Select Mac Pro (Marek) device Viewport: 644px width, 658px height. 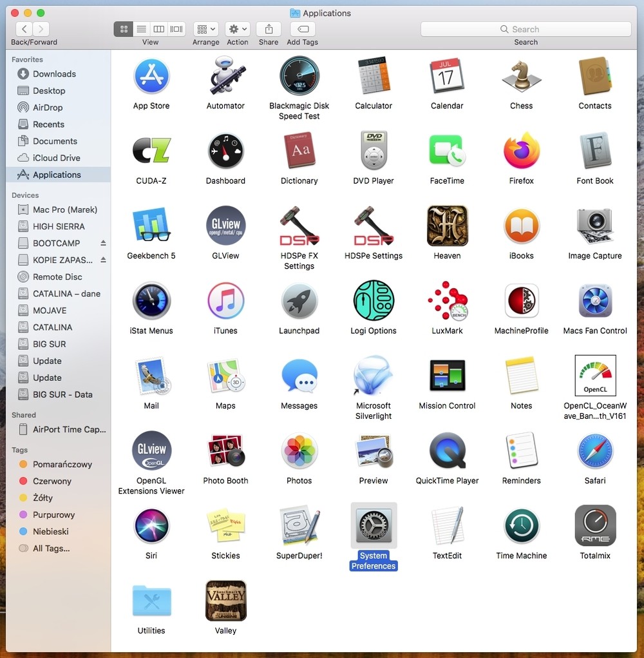pyautogui.click(x=58, y=209)
